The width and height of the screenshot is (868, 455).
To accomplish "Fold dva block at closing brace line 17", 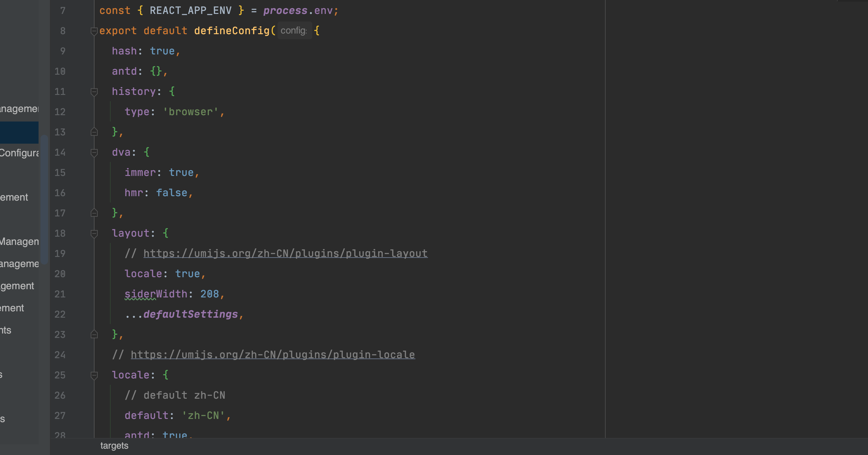I will 94,213.
